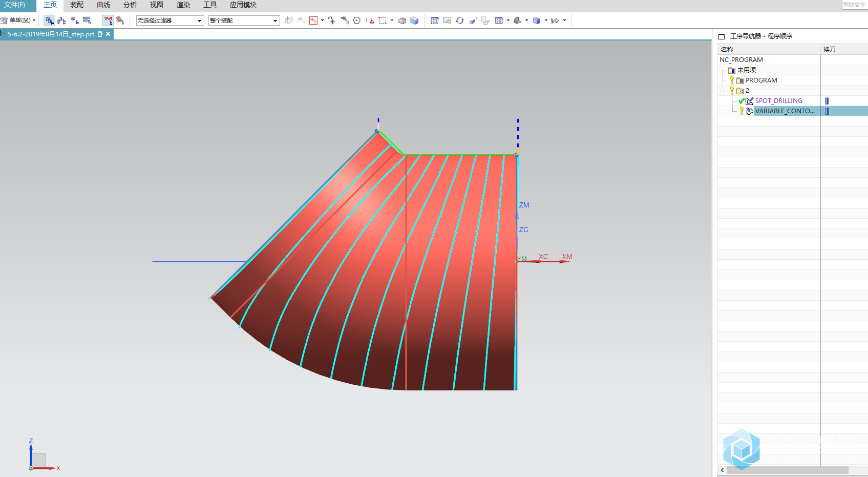Viewport: 868px width, 477px height.
Task: Select the 装配 ribbon tab
Action: [77, 5]
